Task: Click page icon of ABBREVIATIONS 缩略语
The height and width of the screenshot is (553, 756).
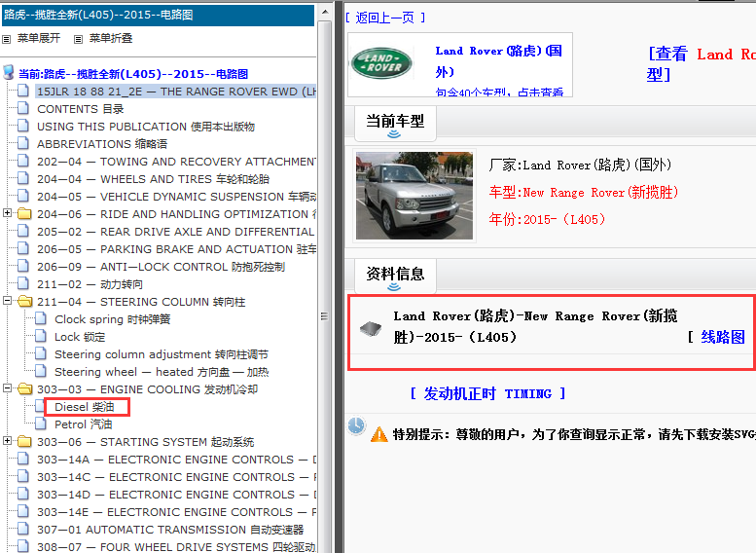Action: click(23, 143)
